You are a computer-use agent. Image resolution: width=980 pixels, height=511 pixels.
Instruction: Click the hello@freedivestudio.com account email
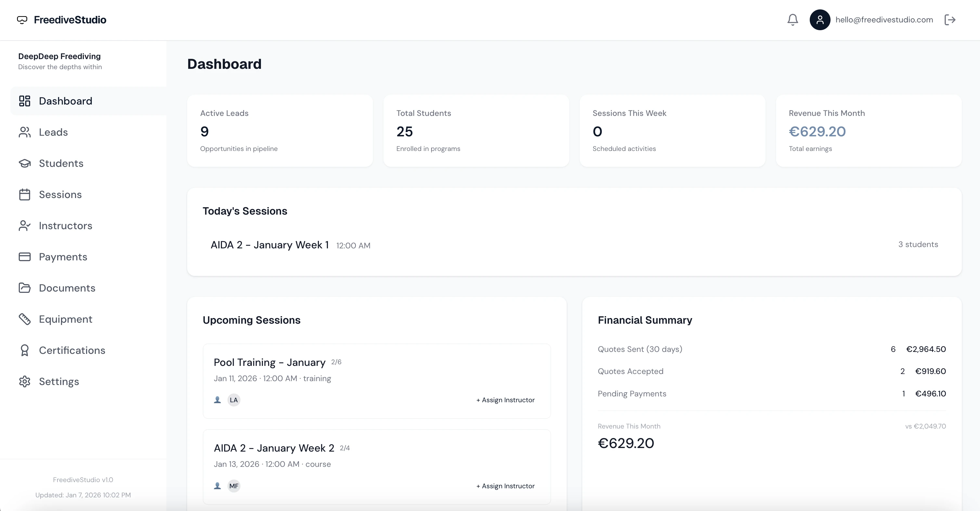(x=884, y=20)
